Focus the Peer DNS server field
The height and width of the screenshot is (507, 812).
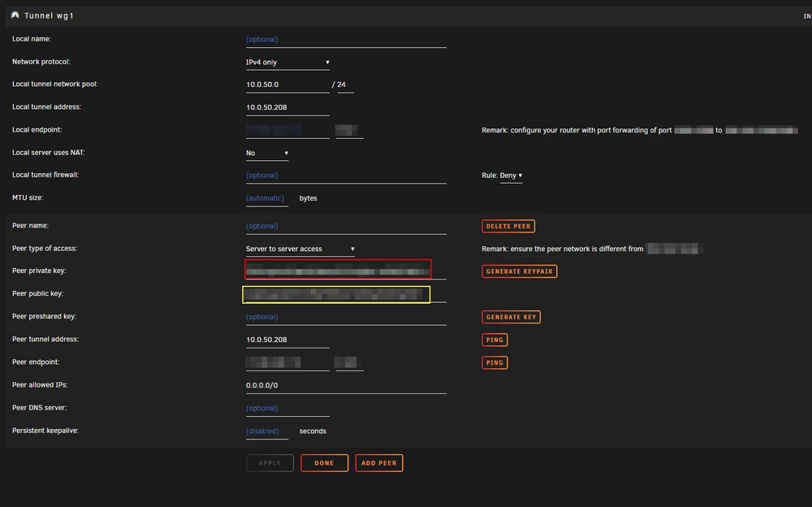click(287, 409)
